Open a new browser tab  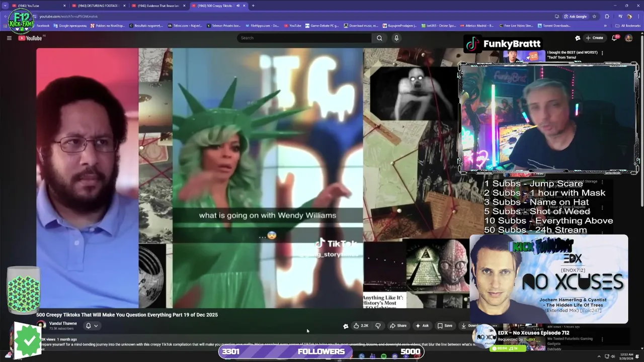pyautogui.click(x=253, y=6)
